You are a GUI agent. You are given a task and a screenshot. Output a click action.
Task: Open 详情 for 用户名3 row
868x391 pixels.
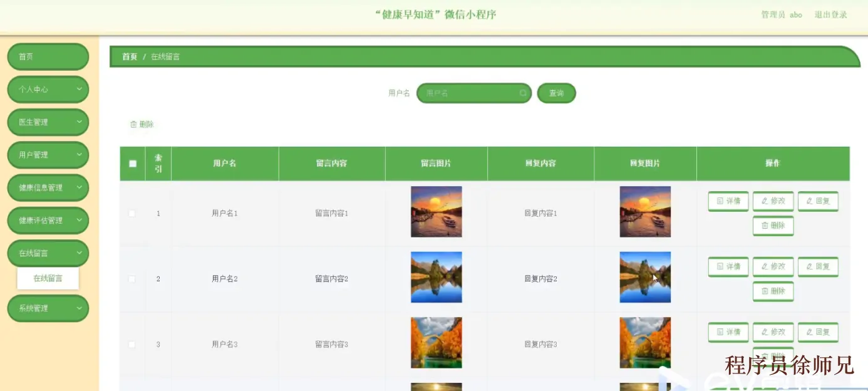click(x=728, y=332)
